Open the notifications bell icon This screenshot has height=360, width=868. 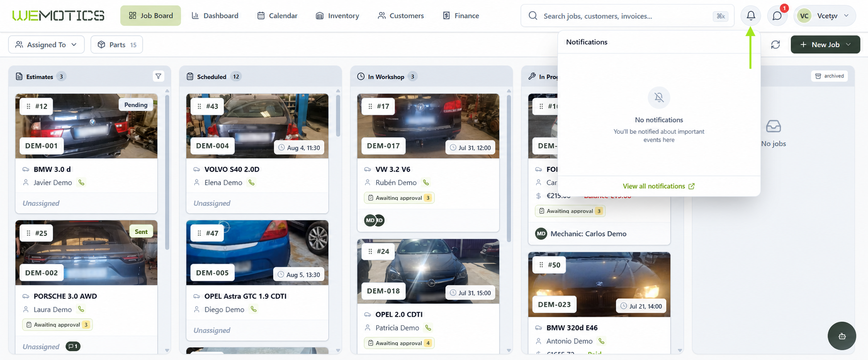coord(751,16)
